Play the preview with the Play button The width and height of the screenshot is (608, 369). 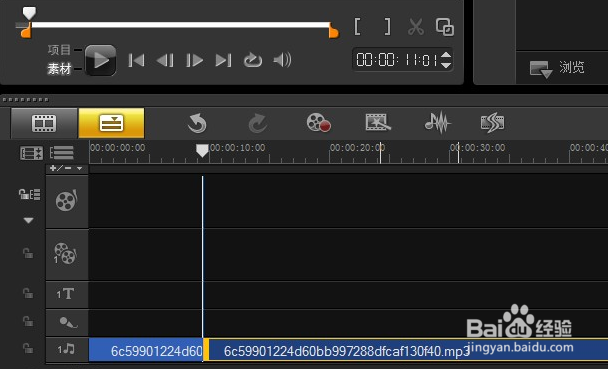[100, 60]
